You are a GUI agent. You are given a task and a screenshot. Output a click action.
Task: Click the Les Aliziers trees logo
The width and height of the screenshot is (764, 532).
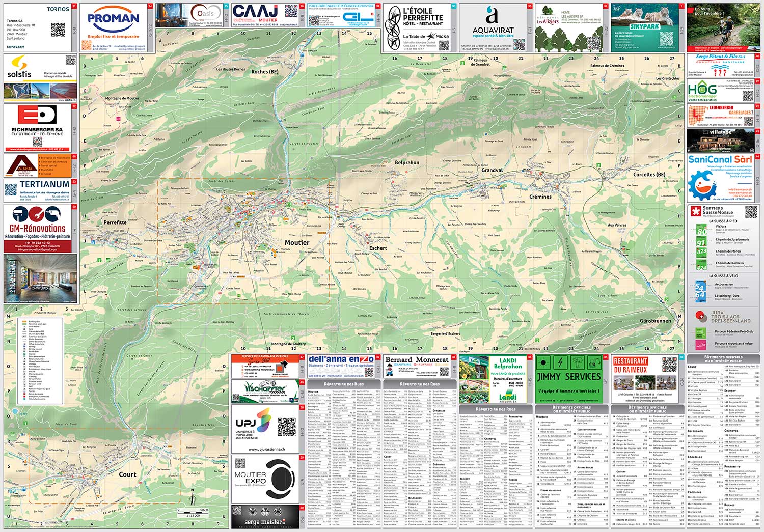click(x=548, y=15)
